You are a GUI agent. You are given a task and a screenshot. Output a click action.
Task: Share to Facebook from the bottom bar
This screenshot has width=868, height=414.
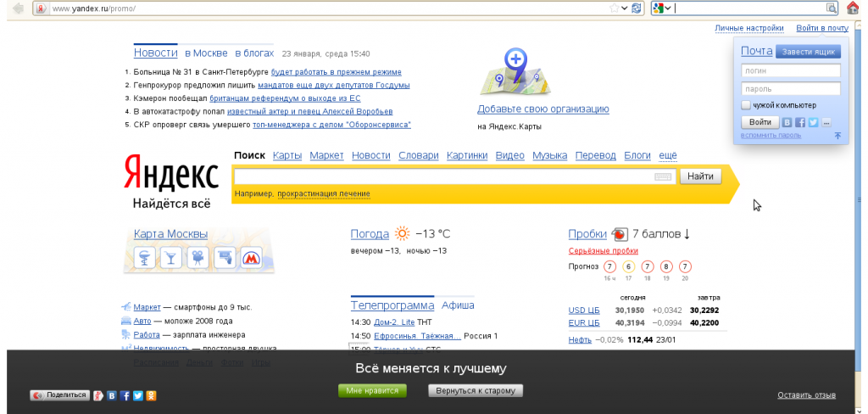click(125, 395)
